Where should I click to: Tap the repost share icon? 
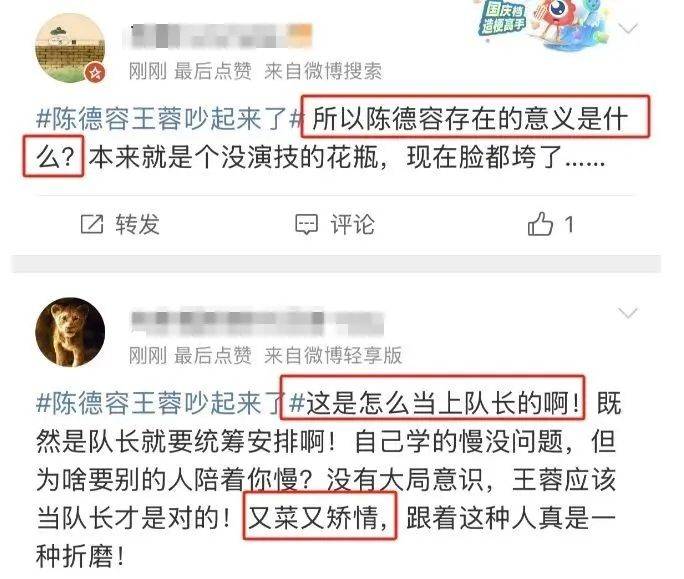[x=92, y=224]
